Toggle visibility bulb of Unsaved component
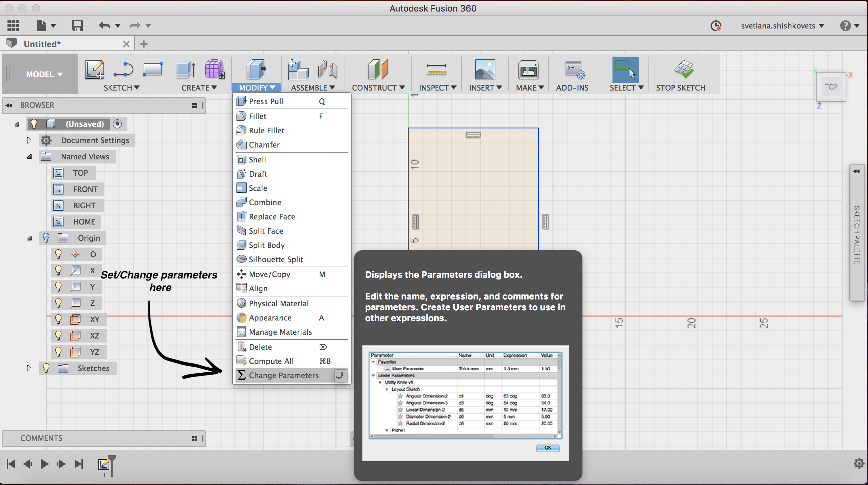Image resolution: width=868 pixels, height=485 pixels. pyautogui.click(x=34, y=124)
